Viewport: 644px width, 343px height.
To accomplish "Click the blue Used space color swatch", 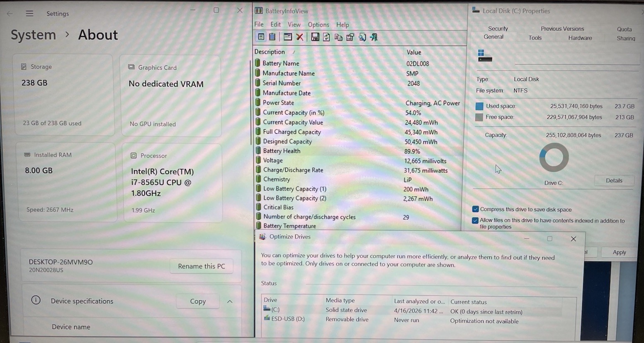I will click(x=479, y=106).
